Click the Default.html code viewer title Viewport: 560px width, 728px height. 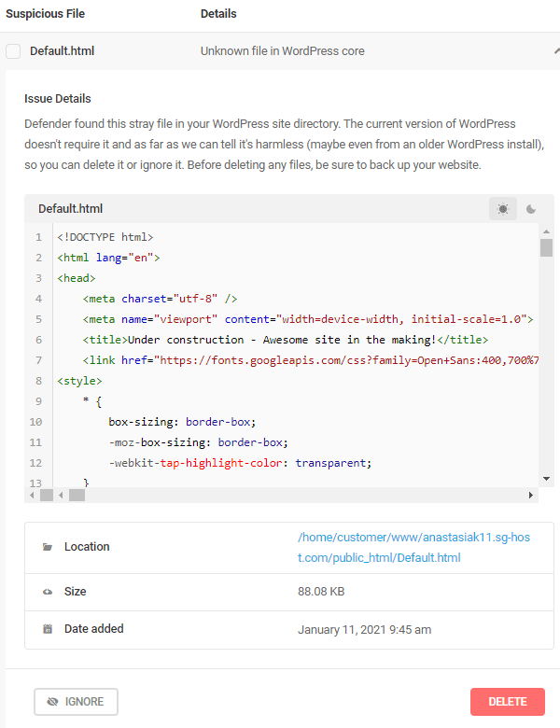coord(71,209)
